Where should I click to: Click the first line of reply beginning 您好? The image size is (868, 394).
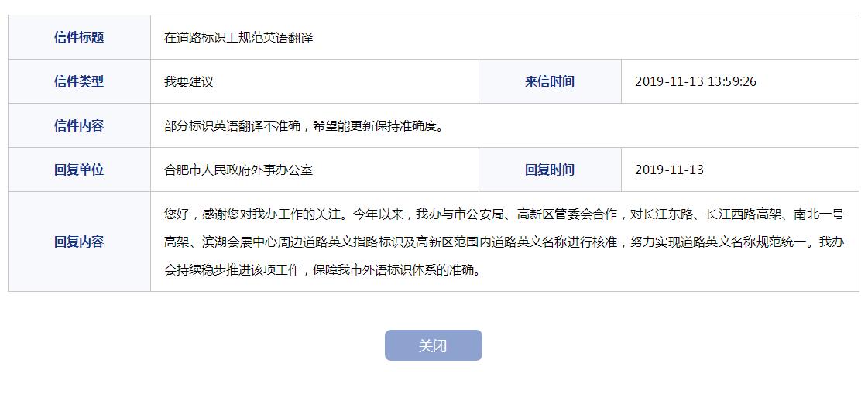pyautogui.click(x=504, y=214)
